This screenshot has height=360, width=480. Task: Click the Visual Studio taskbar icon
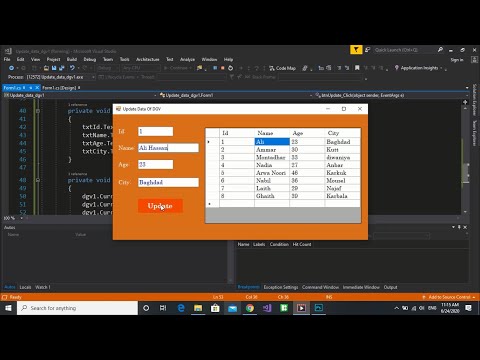267,308
